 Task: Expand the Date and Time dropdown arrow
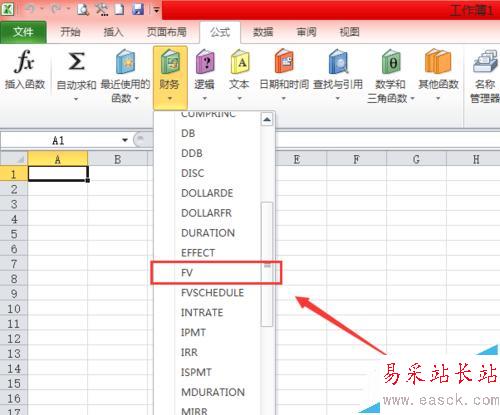tap(284, 98)
